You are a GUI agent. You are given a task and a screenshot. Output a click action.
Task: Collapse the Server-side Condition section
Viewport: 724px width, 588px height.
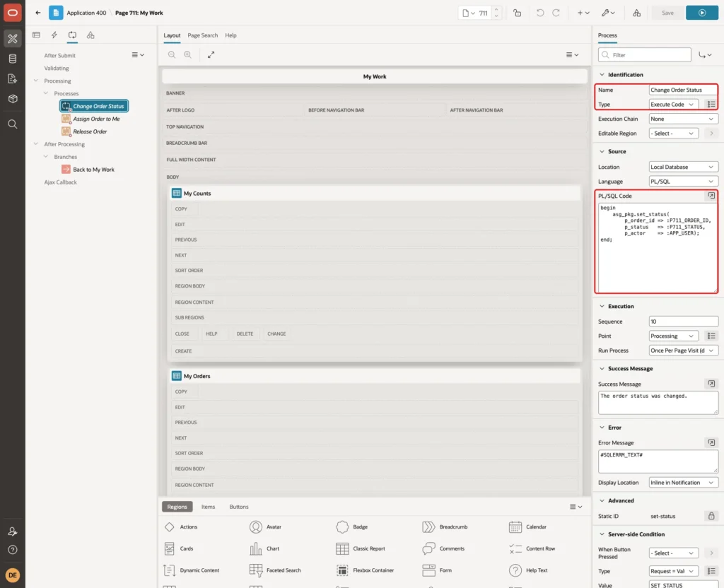coord(602,534)
